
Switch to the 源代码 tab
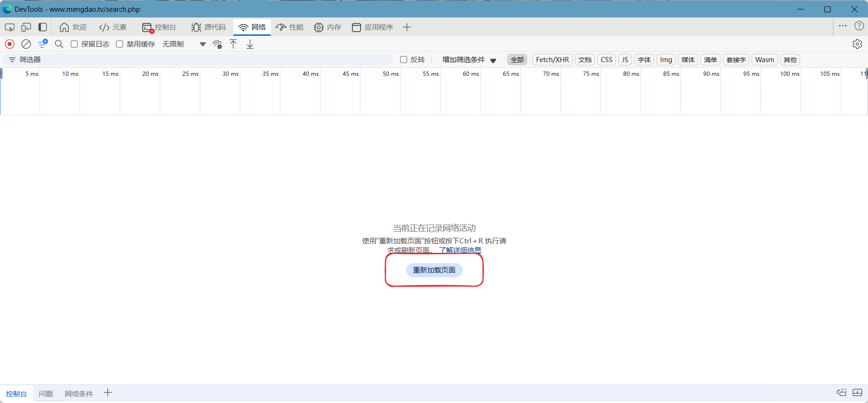tap(209, 27)
